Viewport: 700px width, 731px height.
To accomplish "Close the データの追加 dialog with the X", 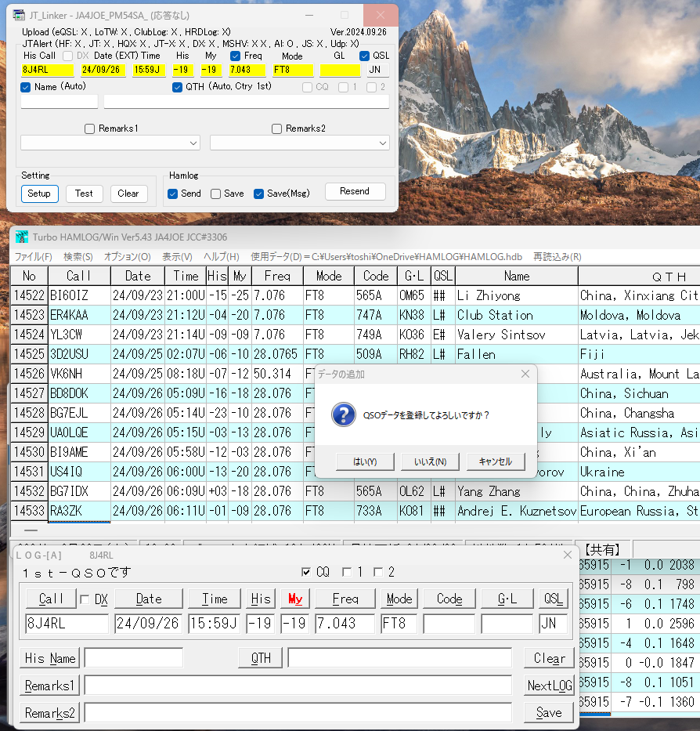I will [x=525, y=374].
